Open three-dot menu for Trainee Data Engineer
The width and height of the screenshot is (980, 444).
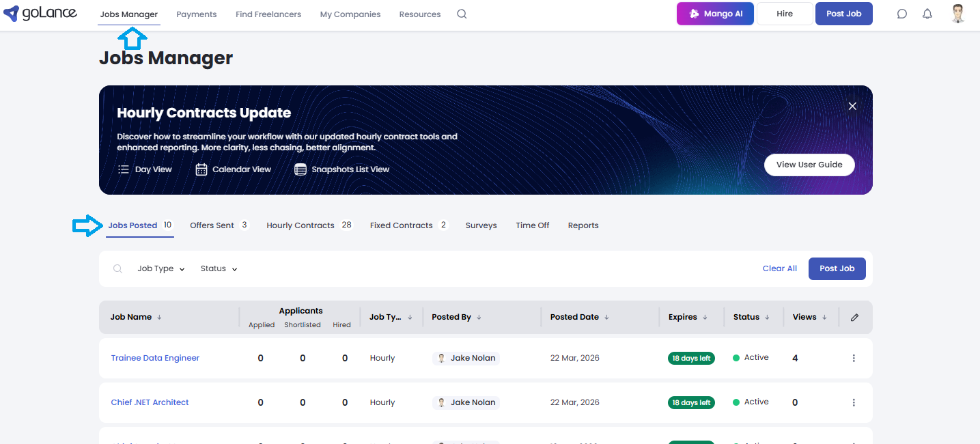coord(854,358)
